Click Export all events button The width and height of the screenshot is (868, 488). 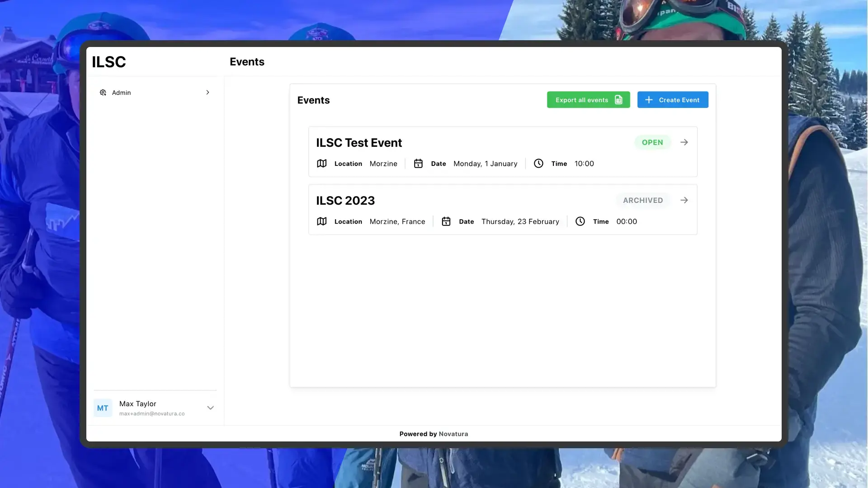pos(588,100)
